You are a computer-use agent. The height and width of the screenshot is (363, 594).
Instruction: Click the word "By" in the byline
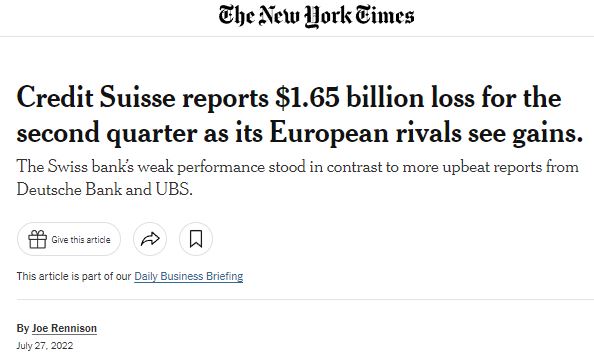coord(23,328)
